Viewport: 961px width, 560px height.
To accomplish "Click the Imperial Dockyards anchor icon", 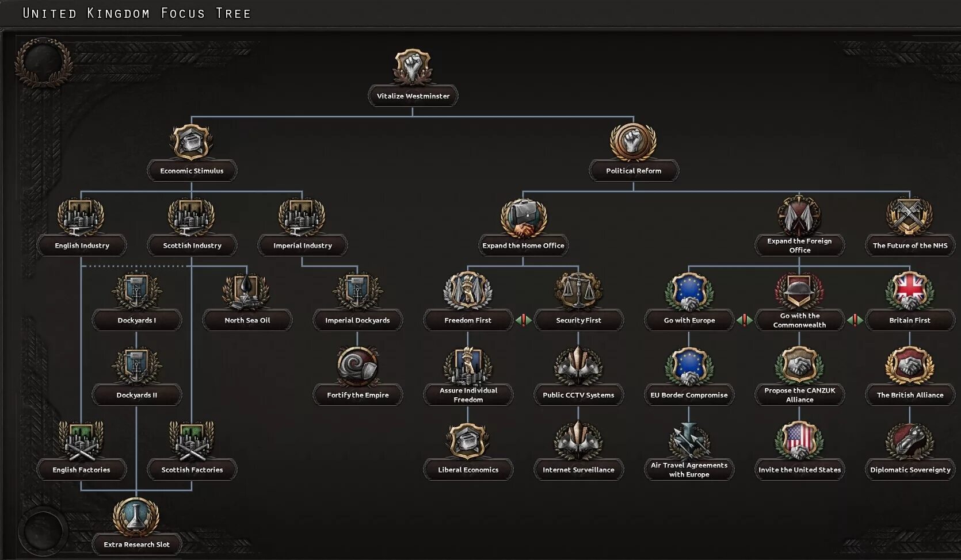I will click(357, 291).
